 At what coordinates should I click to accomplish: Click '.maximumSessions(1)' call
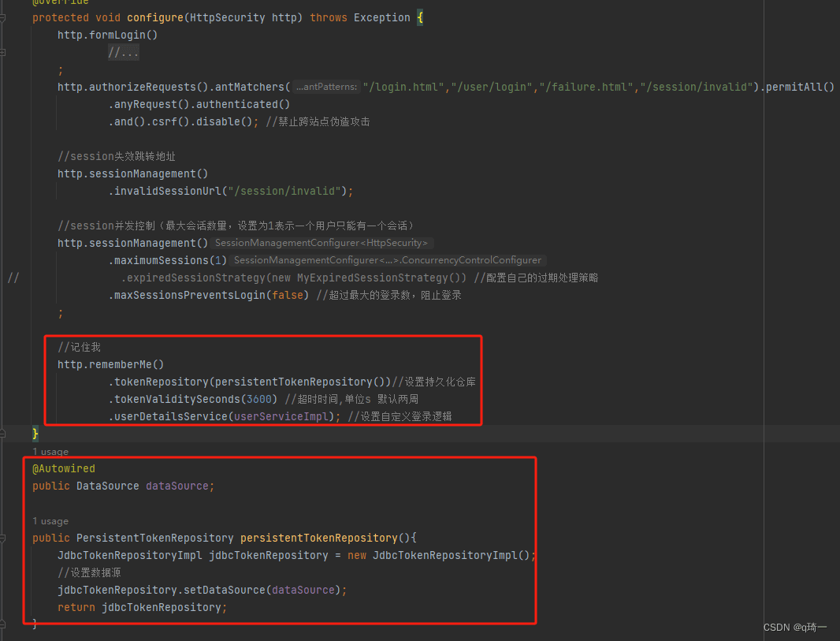tap(168, 260)
